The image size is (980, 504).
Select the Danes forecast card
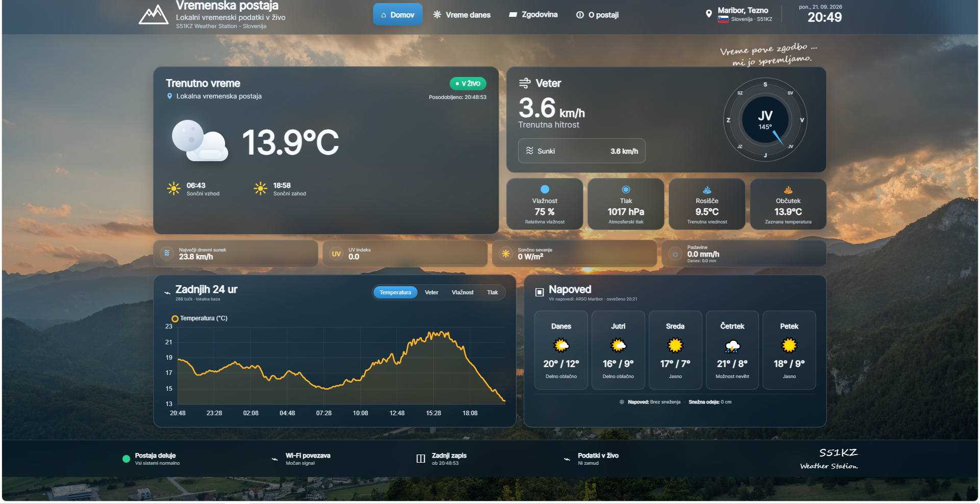click(x=561, y=350)
